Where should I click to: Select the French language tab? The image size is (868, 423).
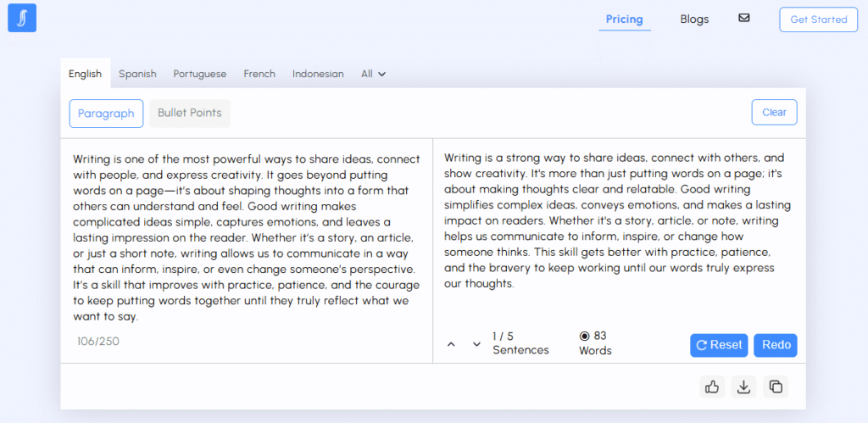(x=259, y=74)
